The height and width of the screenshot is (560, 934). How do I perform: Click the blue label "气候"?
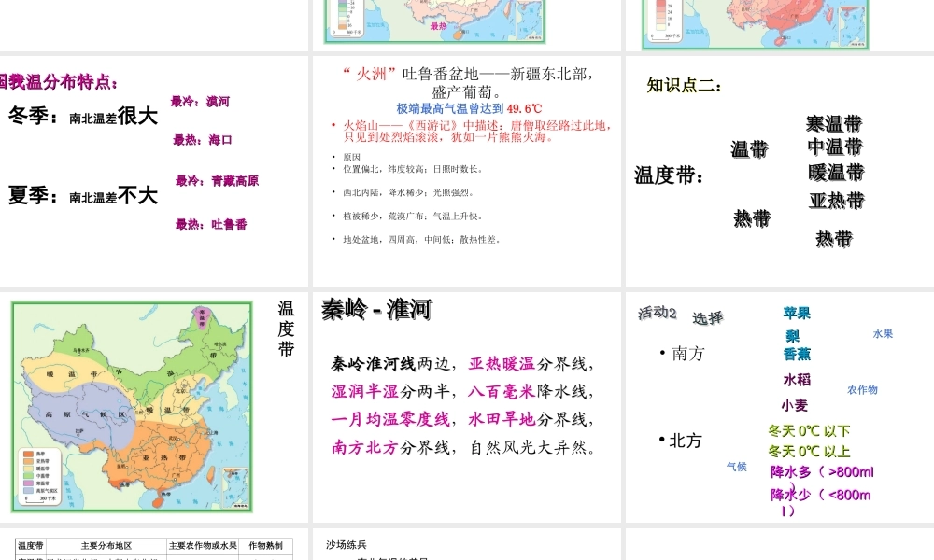pos(737,467)
